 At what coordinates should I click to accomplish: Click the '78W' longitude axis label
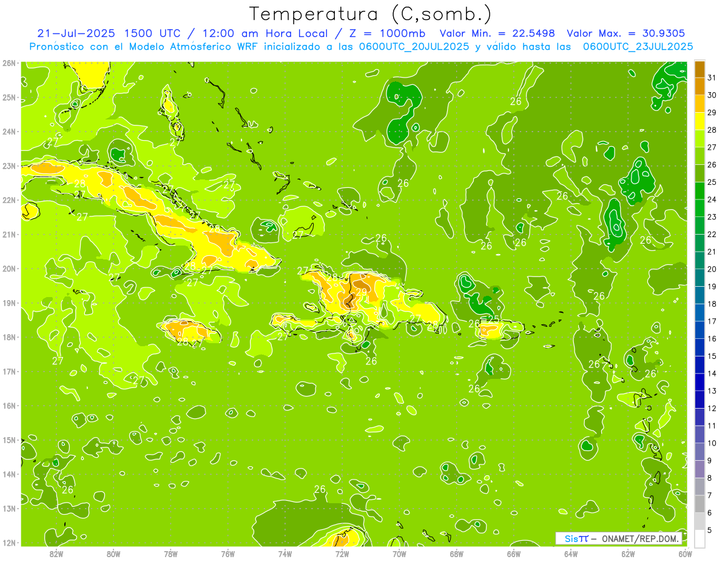170,554
